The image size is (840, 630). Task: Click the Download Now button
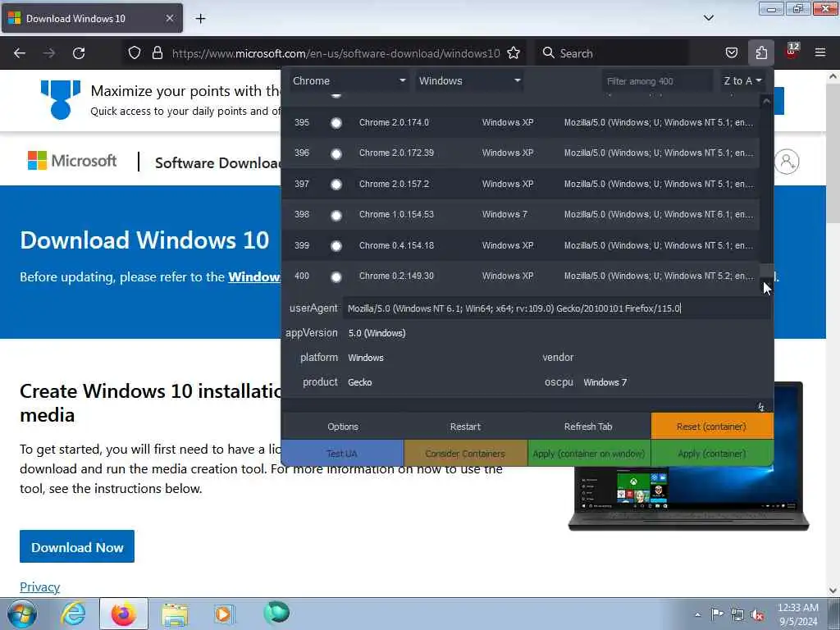(77, 546)
